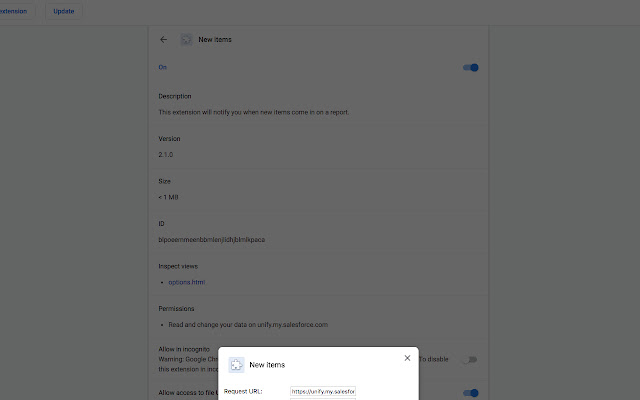The image size is (640, 400).
Task: Click the Permissions heading
Action: pos(176,309)
